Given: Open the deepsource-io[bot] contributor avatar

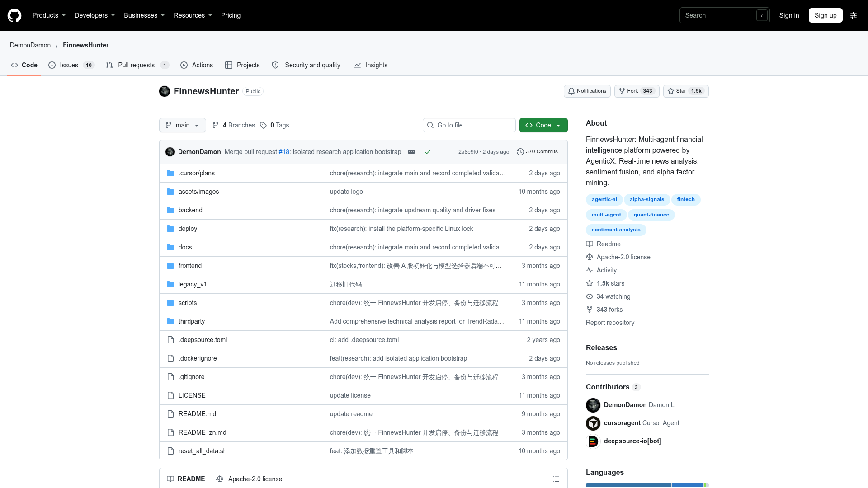Looking at the screenshot, I should 593,441.
